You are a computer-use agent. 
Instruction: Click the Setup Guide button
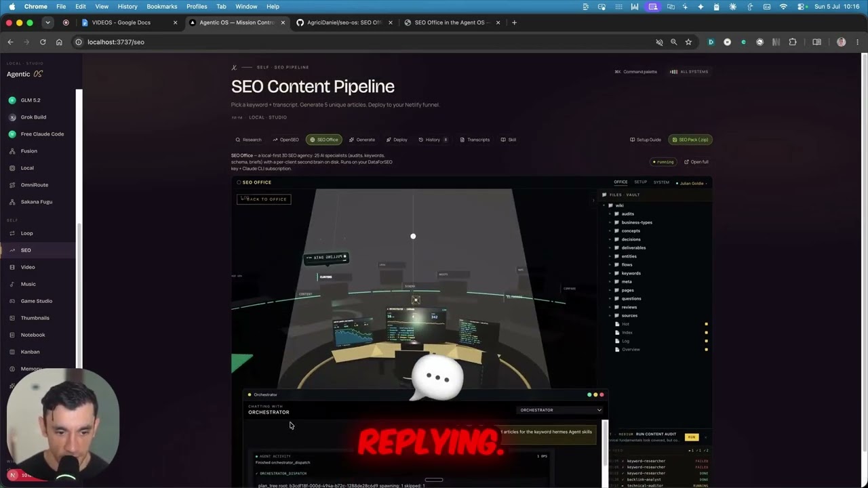pyautogui.click(x=646, y=140)
